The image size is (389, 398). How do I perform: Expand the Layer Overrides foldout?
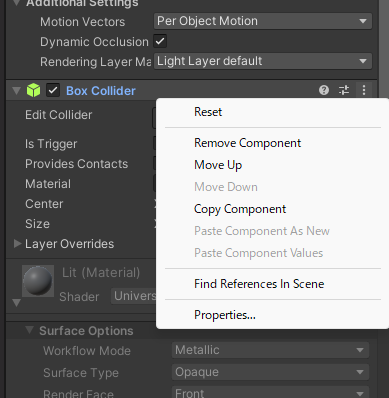point(18,244)
